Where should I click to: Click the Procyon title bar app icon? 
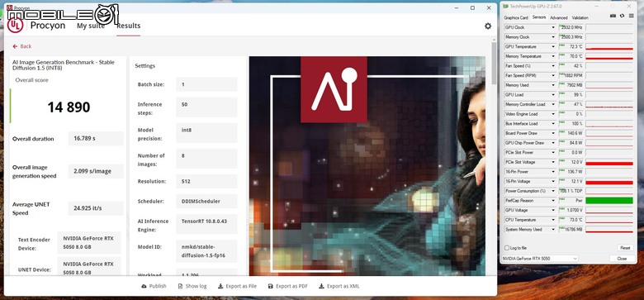pyautogui.click(x=9, y=7)
